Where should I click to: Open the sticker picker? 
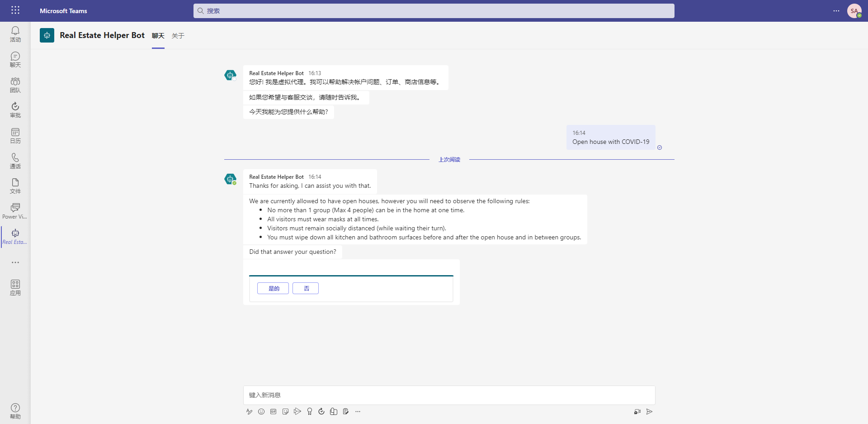point(285,411)
